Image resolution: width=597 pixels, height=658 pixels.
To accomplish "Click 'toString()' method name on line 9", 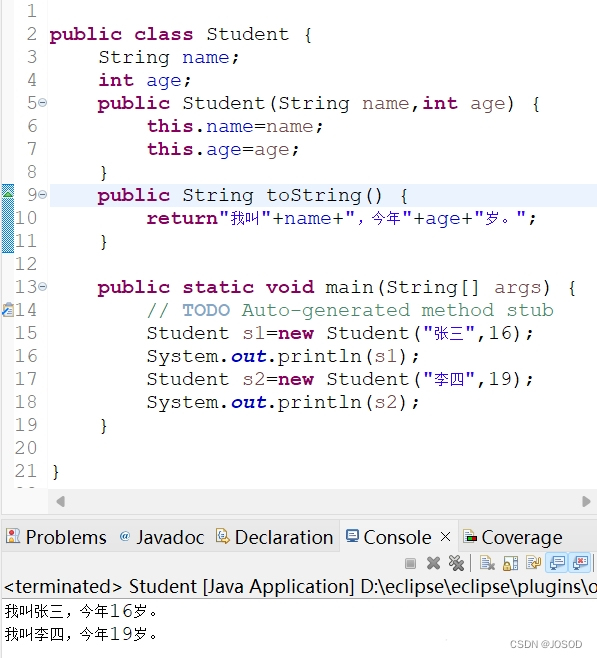I will click(x=324, y=196).
